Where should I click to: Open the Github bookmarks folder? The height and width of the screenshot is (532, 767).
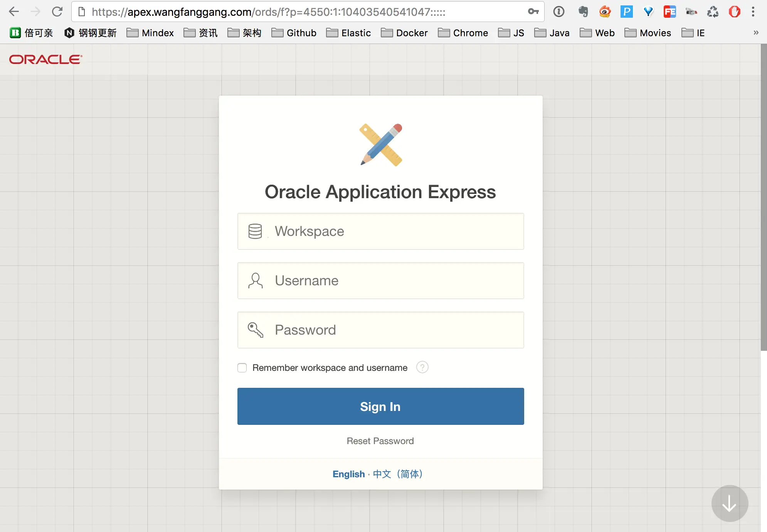(x=294, y=33)
